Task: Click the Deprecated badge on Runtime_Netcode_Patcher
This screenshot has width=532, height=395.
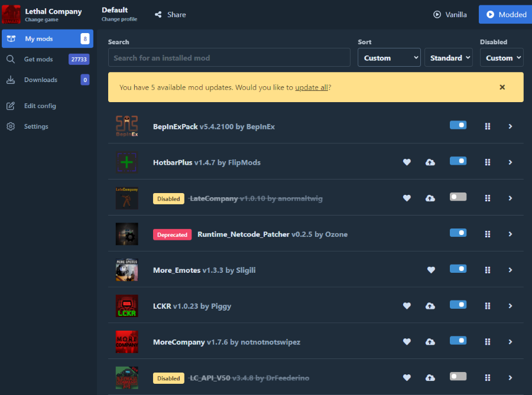Action: click(x=173, y=234)
